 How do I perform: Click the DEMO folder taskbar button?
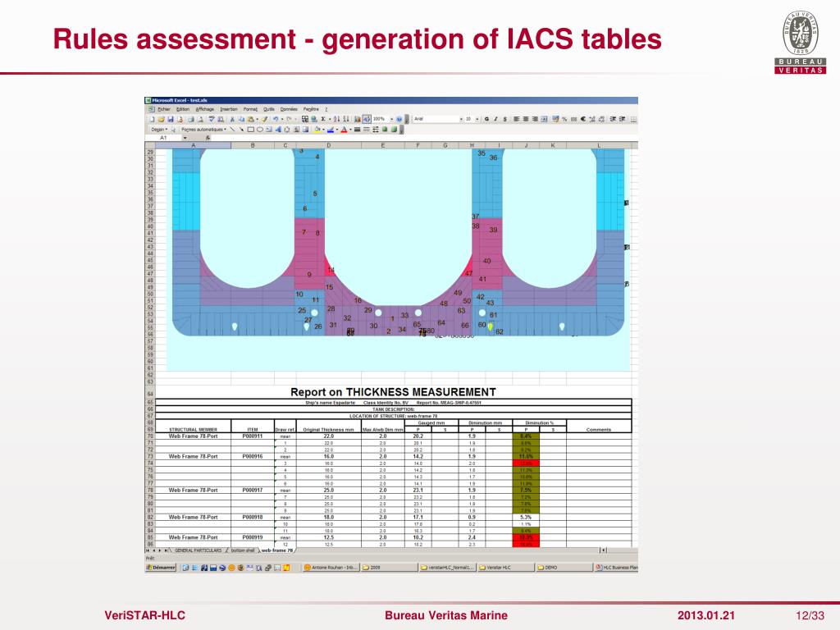click(x=563, y=568)
